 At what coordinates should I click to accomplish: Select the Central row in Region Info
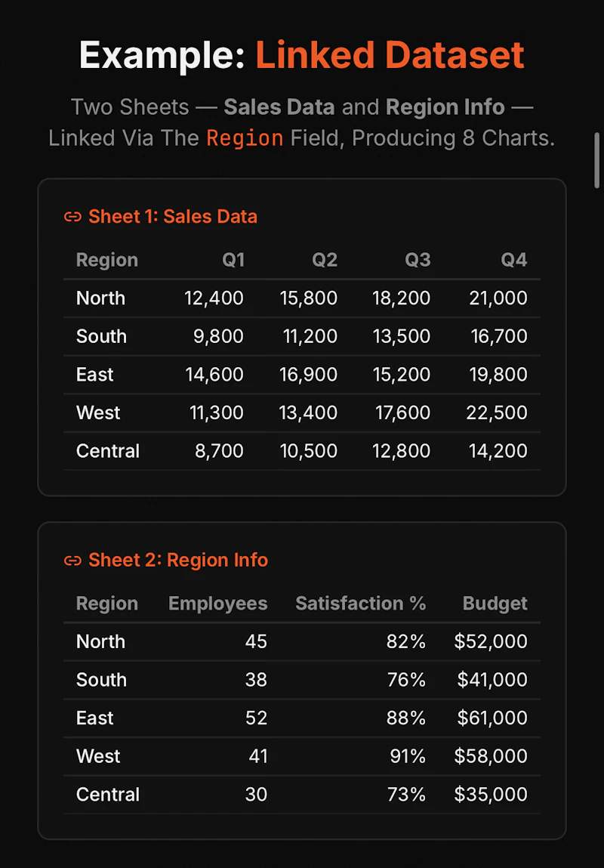[x=302, y=795]
